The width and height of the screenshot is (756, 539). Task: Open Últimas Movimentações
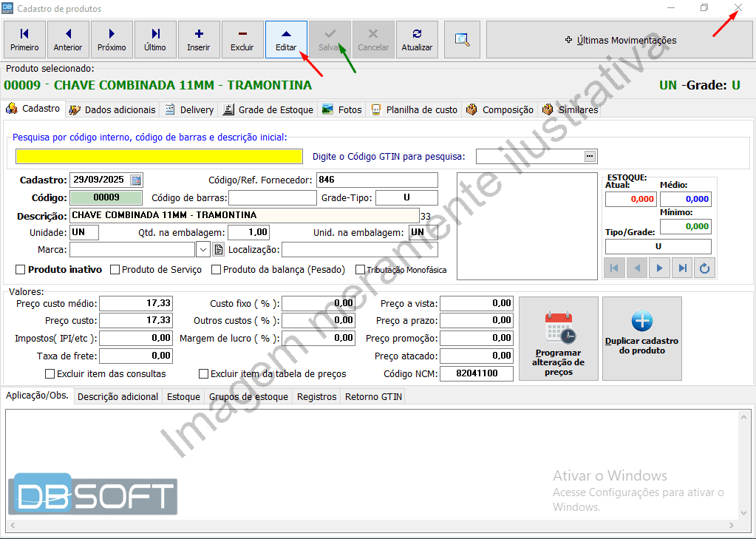[619, 40]
